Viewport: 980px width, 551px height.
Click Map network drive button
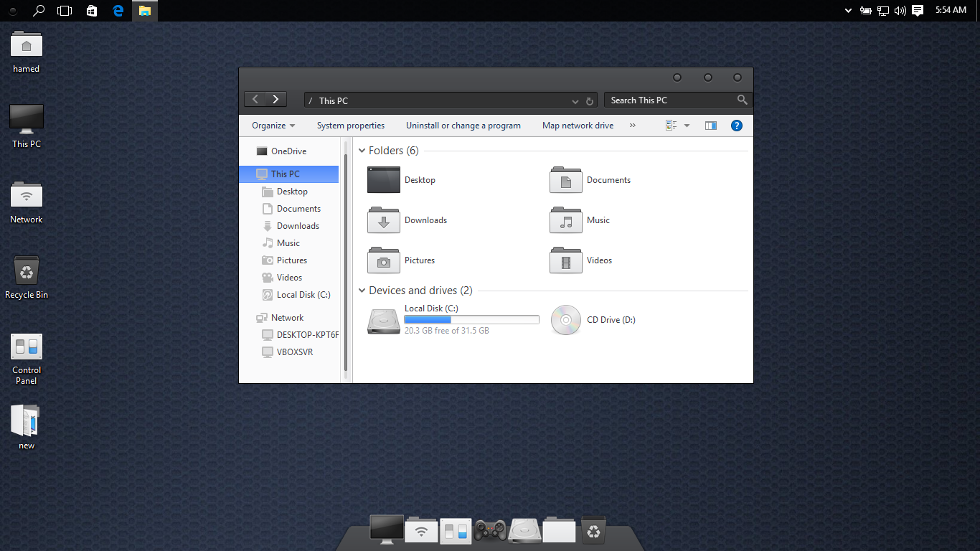tap(578, 126)
